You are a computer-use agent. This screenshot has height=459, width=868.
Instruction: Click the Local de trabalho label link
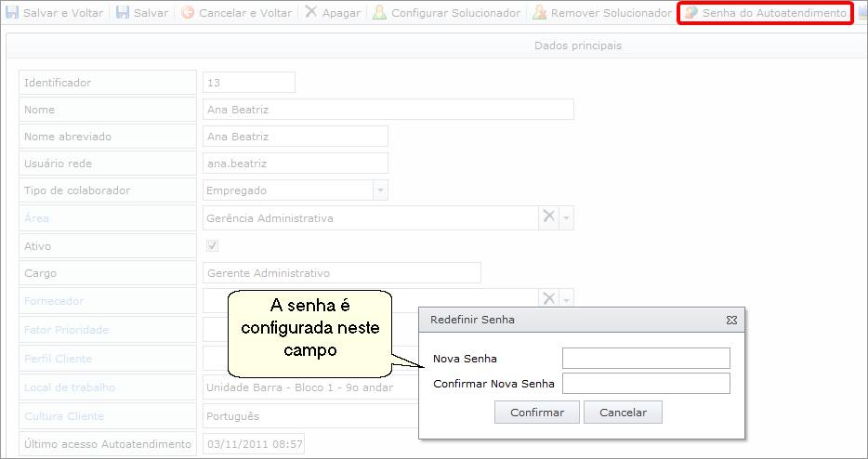click(x=70, y=387)
